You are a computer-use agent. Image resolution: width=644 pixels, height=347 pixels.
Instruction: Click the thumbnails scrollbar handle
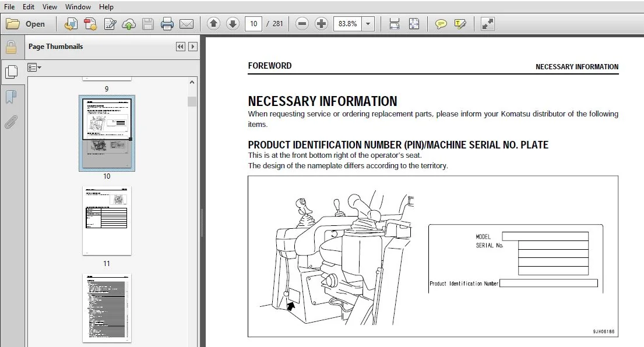tap(192, 101)
